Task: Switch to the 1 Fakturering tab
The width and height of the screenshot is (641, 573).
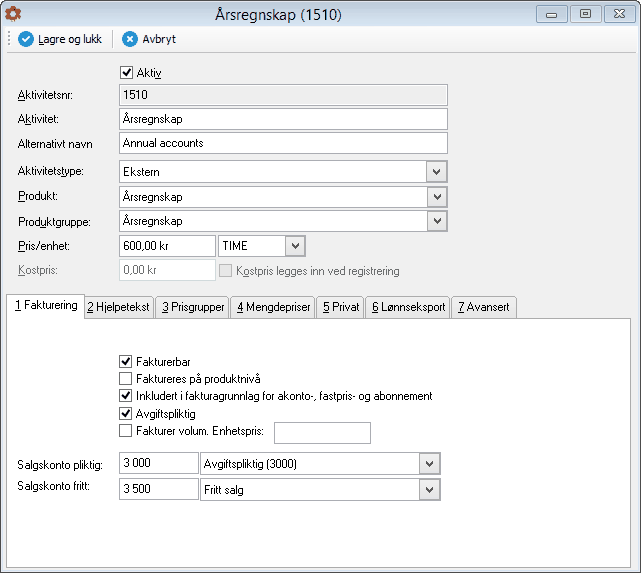Action: click(46, 306)
